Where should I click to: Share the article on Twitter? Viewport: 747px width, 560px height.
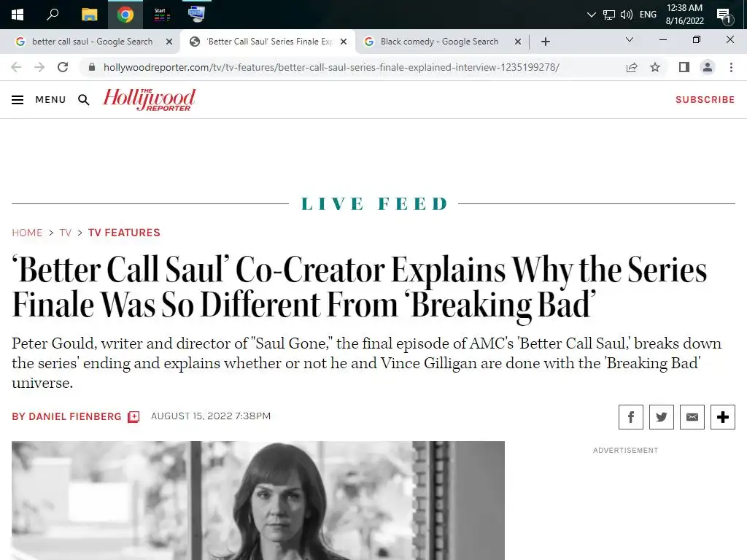[661, 417]
